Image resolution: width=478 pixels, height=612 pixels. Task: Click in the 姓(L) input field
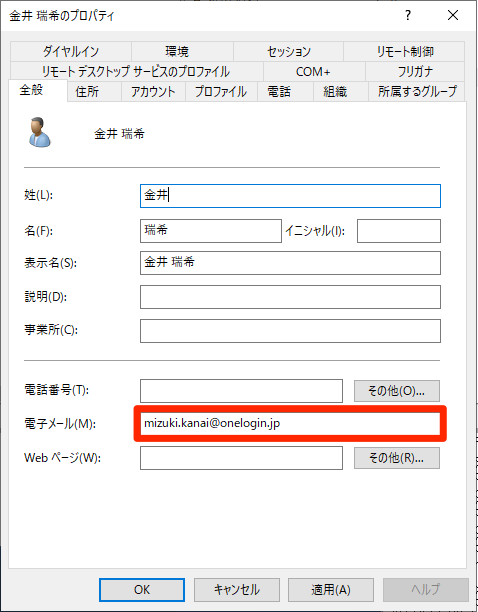click(290, 196)
